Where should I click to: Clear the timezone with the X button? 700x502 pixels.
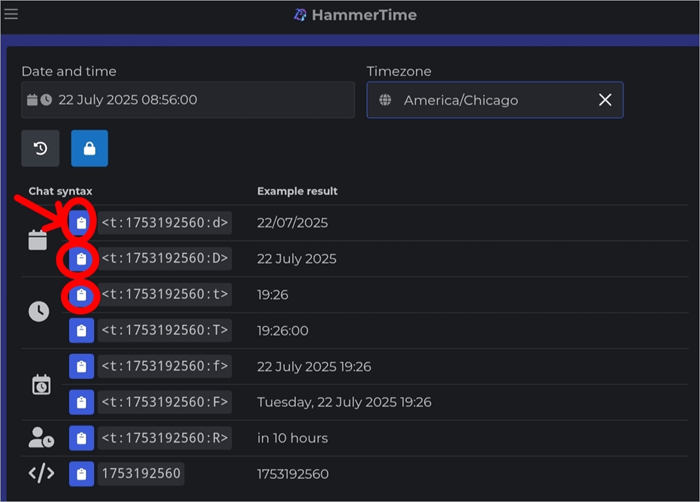(x=605, y=100)
